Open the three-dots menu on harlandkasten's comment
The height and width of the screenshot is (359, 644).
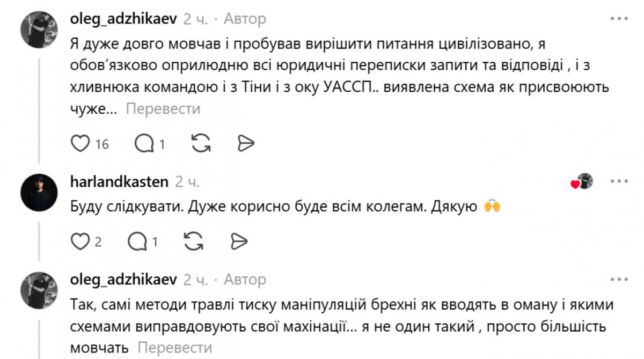click(x=619, y=181)
